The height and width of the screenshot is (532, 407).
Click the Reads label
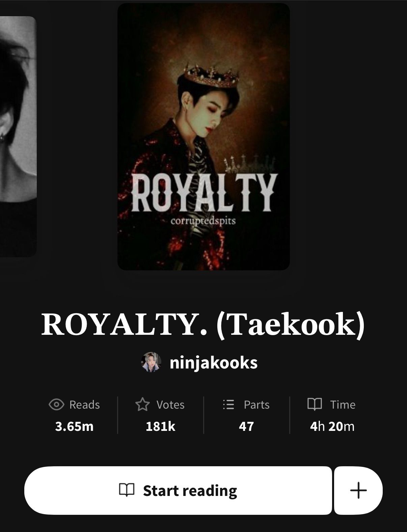pyautogui.click(x=84, y=405)
